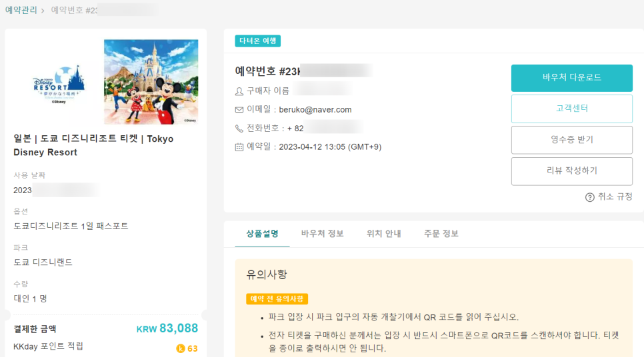Open the Mickey and Minnie castle photo

click(151, 82)
